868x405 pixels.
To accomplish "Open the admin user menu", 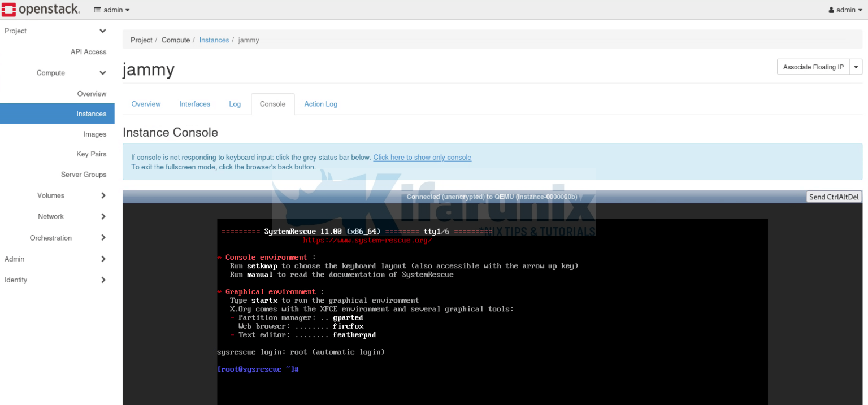I will pyautogui.click(x=844, y=10).
